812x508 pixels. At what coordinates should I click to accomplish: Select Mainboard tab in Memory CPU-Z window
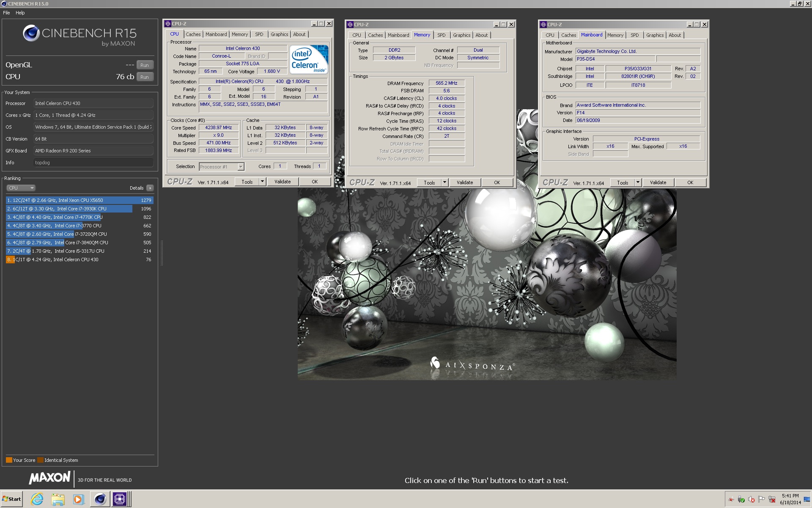(x=398, y=35)
